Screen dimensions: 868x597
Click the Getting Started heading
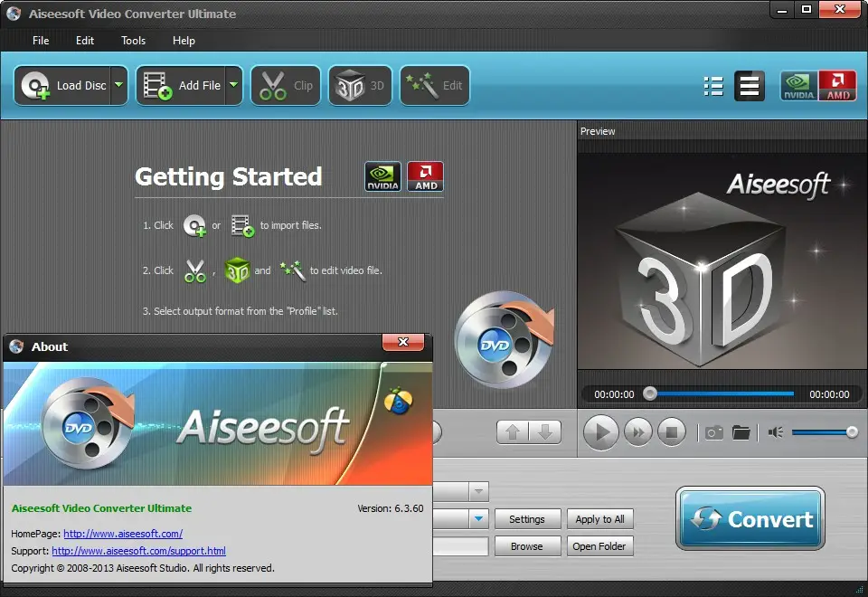click(x=228, y=176)
